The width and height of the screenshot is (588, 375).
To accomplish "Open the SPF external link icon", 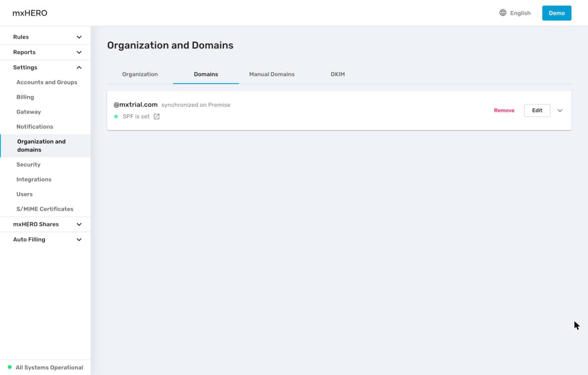I will pyautogui.click(x=156, y=116).
